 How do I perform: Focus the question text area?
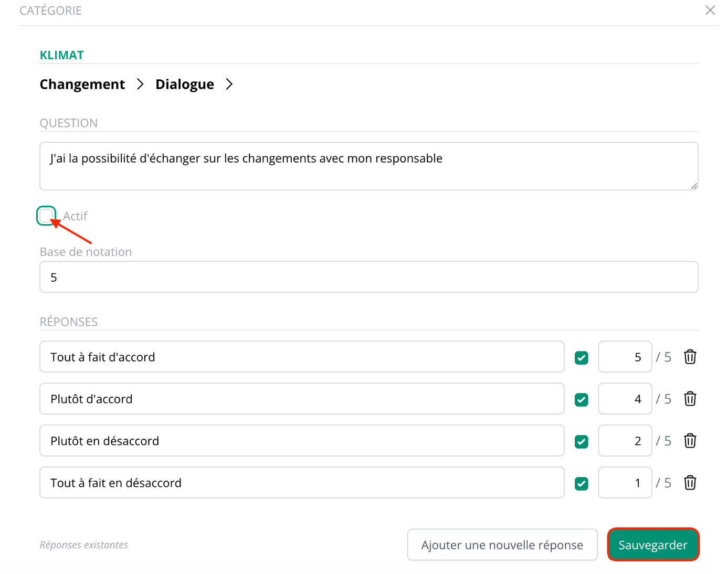[369, 166]
